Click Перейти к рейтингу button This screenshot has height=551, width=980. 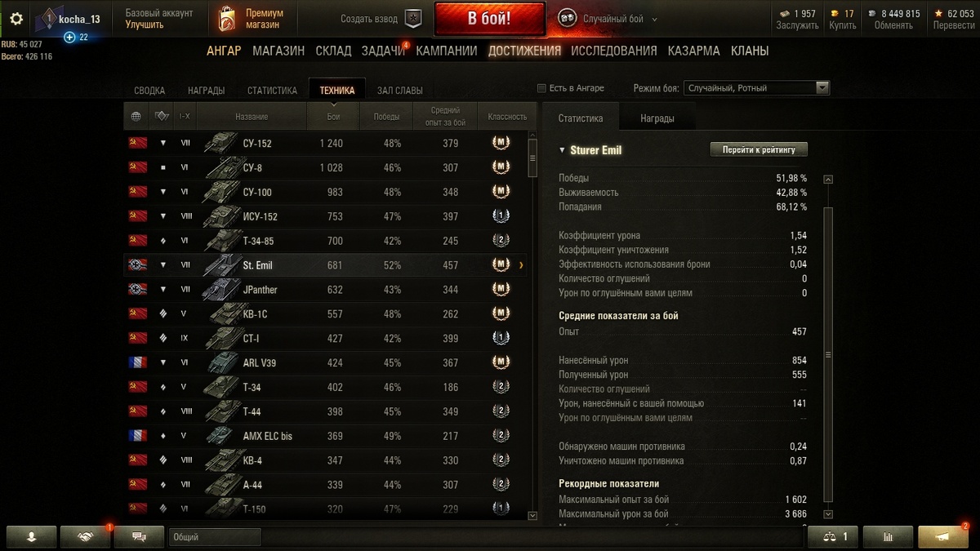tap(759, 149)
